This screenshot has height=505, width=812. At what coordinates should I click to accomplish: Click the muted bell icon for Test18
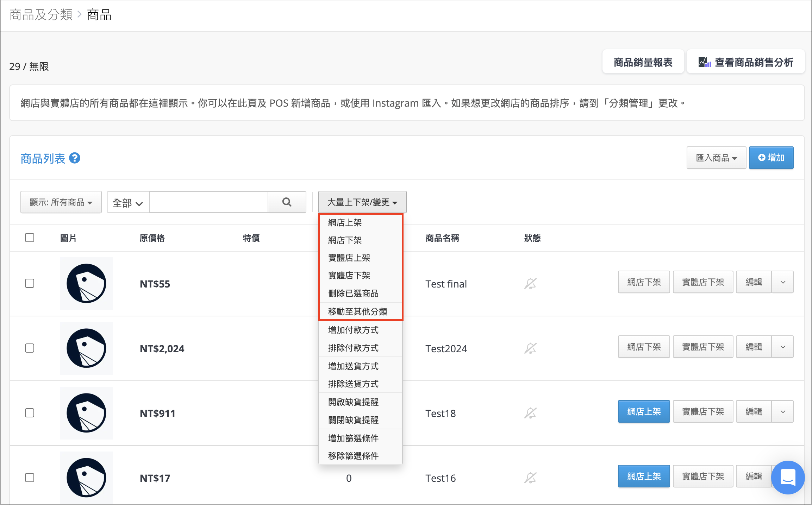click(530, 413)
